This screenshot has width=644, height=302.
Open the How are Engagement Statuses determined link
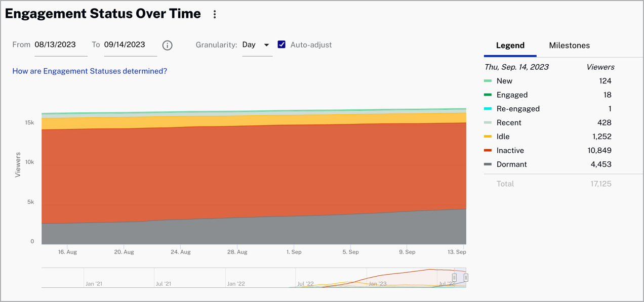[x=90, y=71]
